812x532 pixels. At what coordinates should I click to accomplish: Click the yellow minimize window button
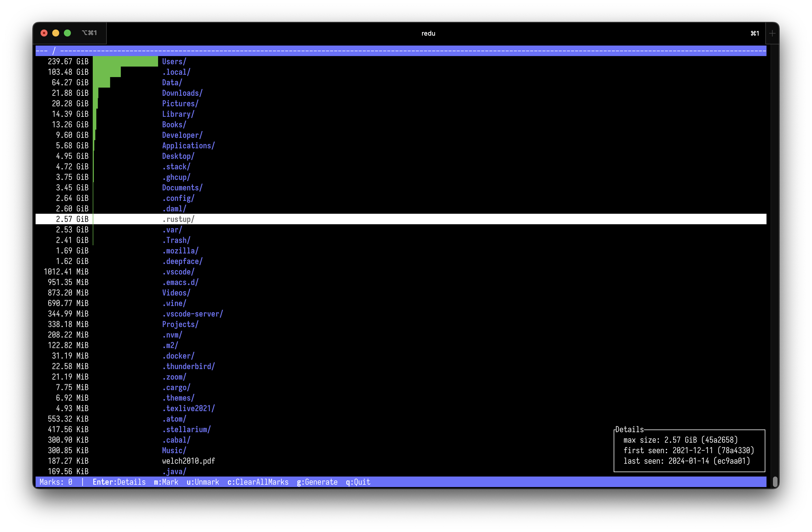pos(56,33)
